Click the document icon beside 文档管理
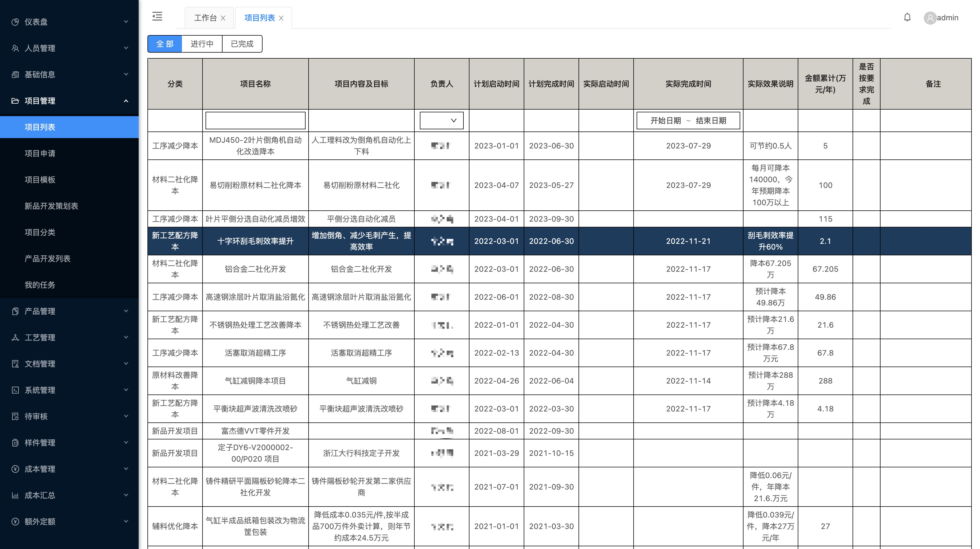 pyautogui.click(x=15, y=364)
